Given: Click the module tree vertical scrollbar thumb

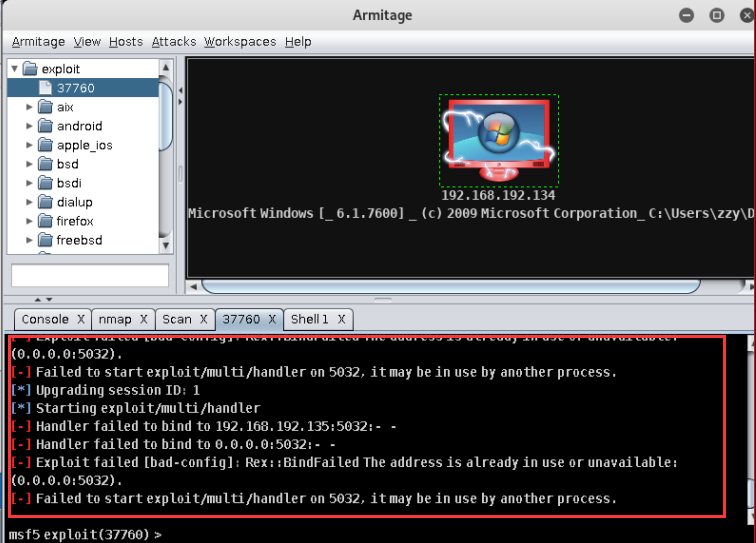Looking at the screenshot, I should click(x=165, y=115).
